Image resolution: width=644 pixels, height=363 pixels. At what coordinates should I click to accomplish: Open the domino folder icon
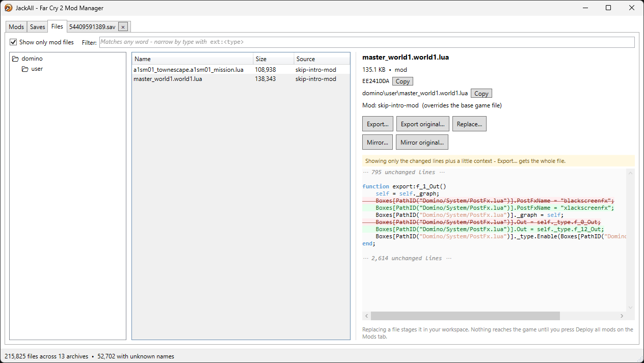(15, 59)
